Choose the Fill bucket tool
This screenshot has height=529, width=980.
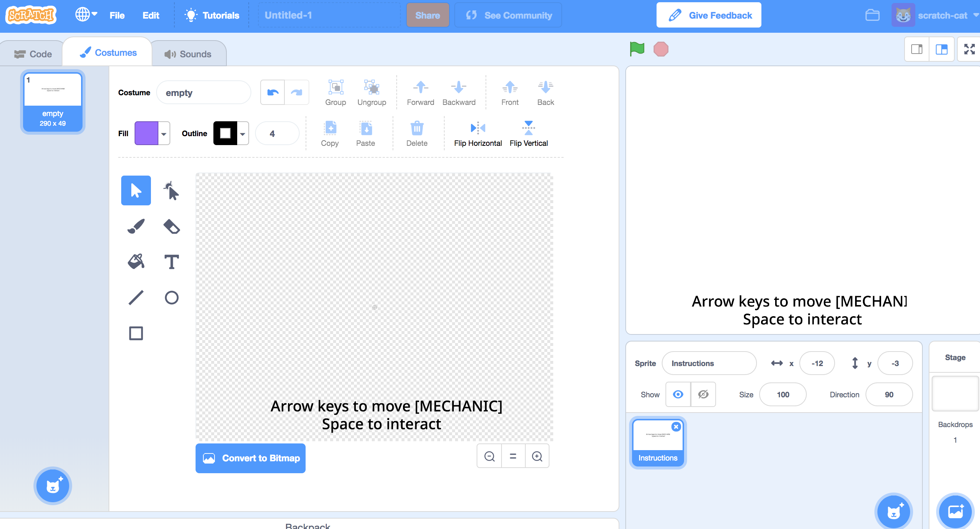tap(136, 262)
